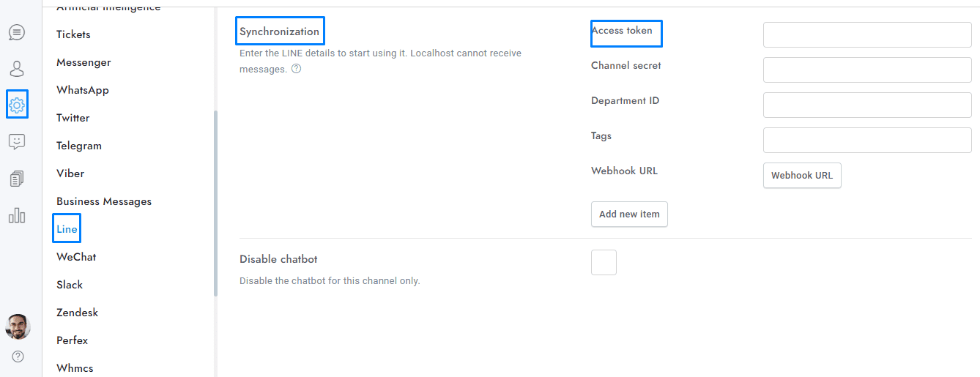Go to the Slack settings tab

(70, 285)
